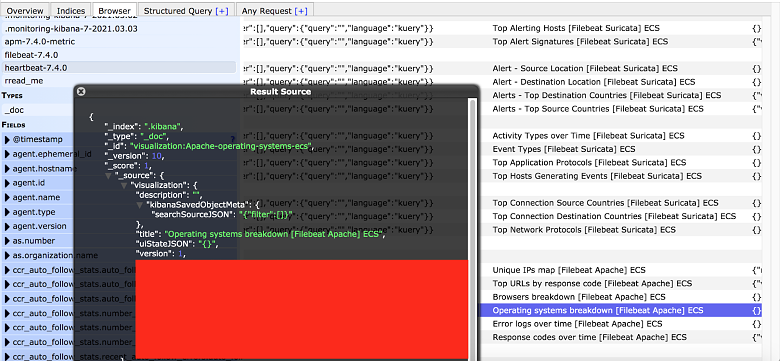Collapse the kibanaSavedObjectMeta node
Screen dimensions: 780x361
[x=140, y=204]
